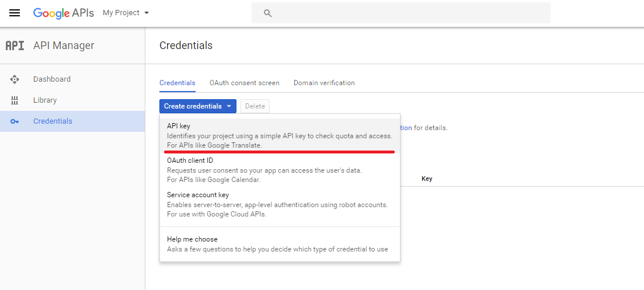The image size is (644, 290).
Task: Choose OAuth client ID option
Action: pos(280,170)
